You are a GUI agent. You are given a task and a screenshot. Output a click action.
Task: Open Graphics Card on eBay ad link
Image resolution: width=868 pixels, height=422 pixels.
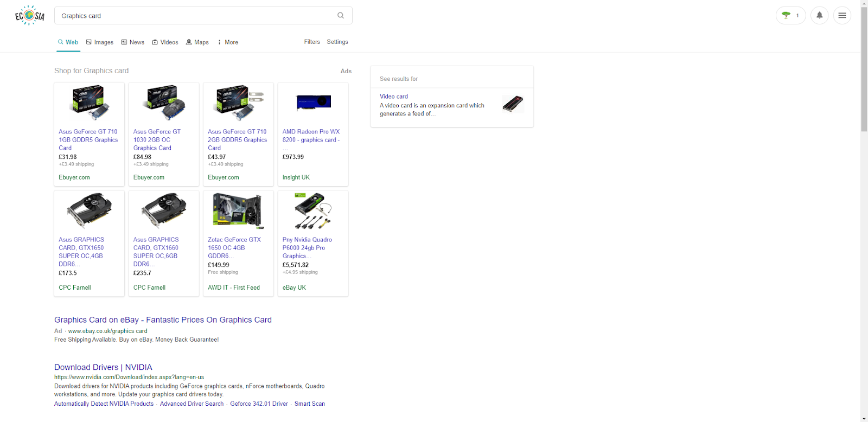(163, 320)
